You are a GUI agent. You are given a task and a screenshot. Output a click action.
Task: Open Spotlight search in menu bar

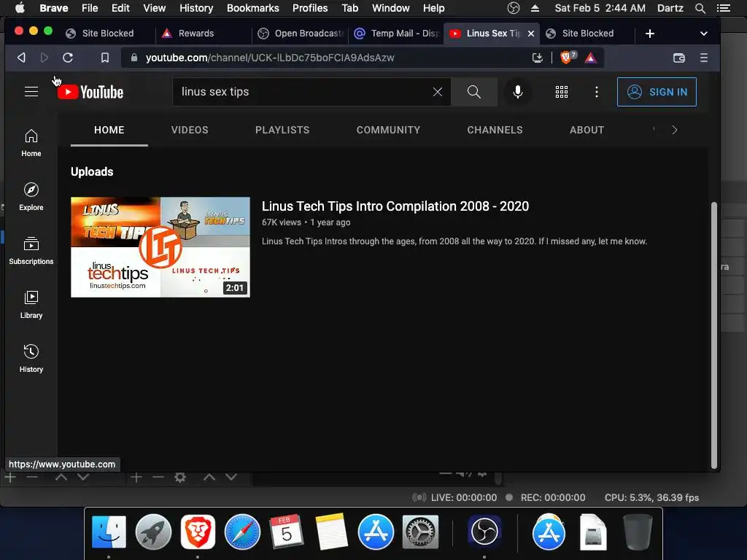(x=700, y=8)
